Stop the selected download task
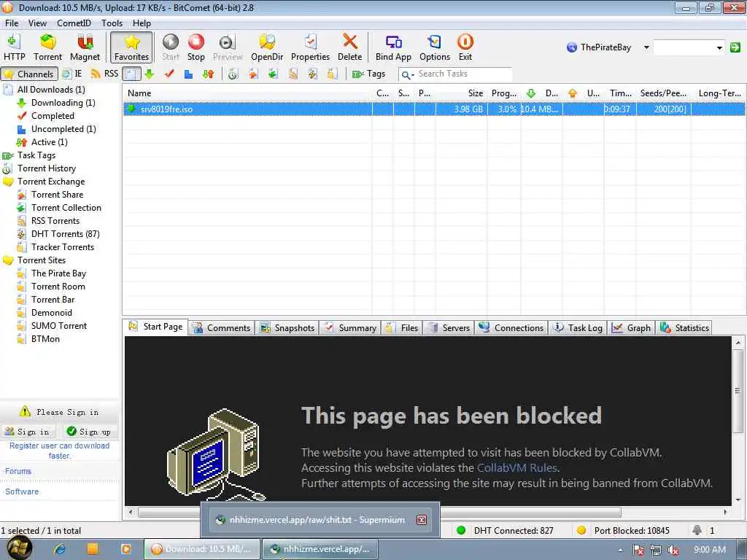 [196, 47]
